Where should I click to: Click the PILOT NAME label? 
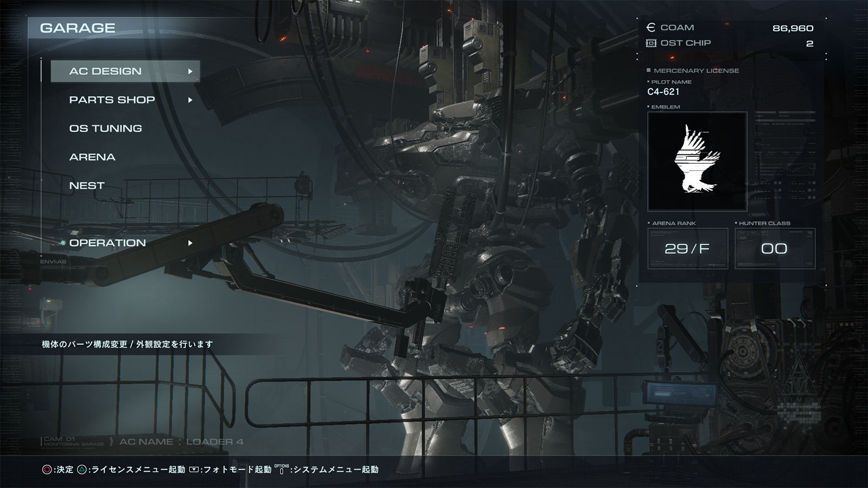pyautogui.click(x=671, y=82)
